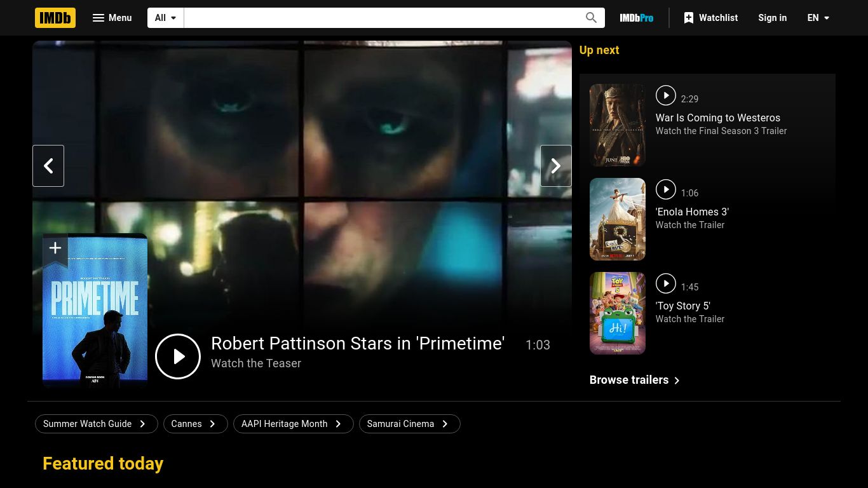Open the All search category dropdown
Viewport: 868px width, 488px height.
pyautogui.click(x=166, y=18)
